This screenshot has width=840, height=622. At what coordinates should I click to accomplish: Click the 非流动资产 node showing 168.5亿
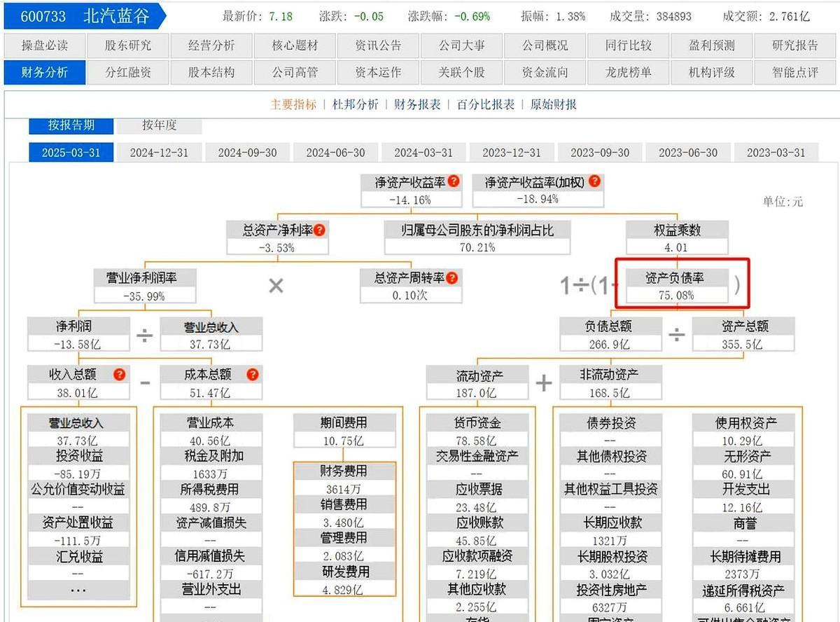[x=610, y=383]
